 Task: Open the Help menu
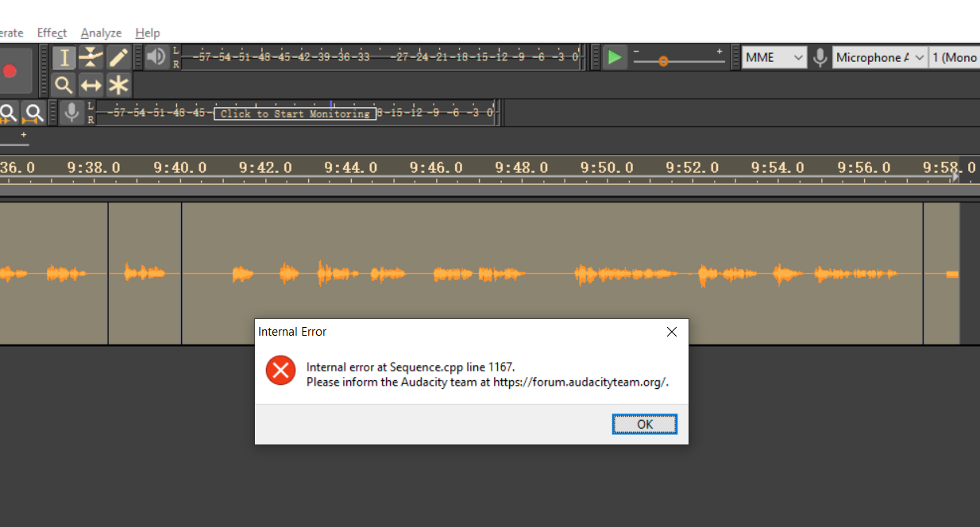pos(148,33)
